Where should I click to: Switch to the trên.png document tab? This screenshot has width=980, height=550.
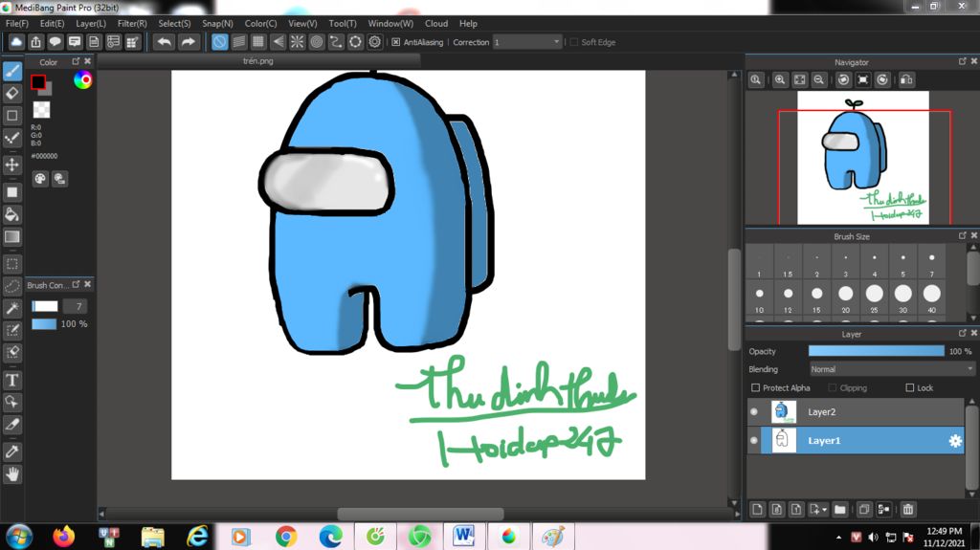point(258,60)
